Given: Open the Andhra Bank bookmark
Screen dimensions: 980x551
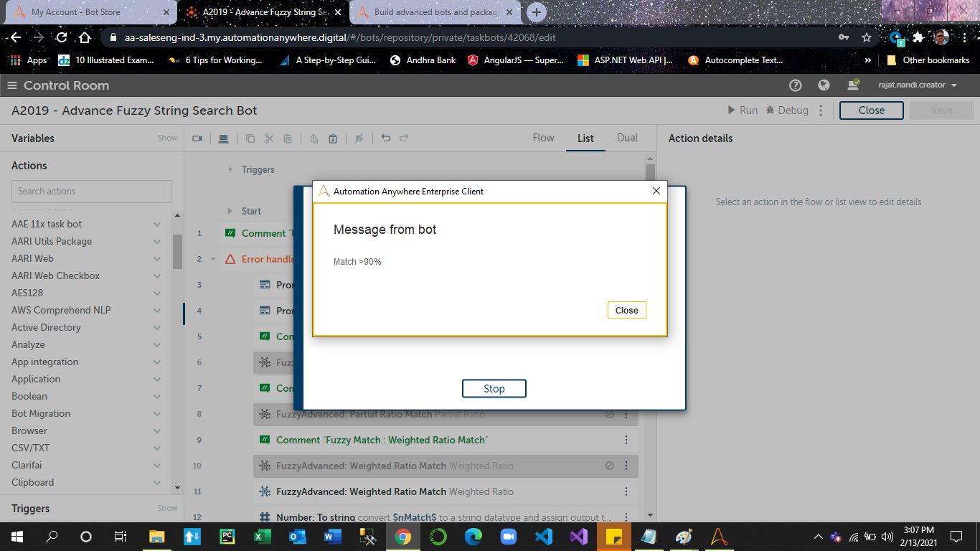Looking at the screenshot, I should pyautogui.click(x=423, y=60).
